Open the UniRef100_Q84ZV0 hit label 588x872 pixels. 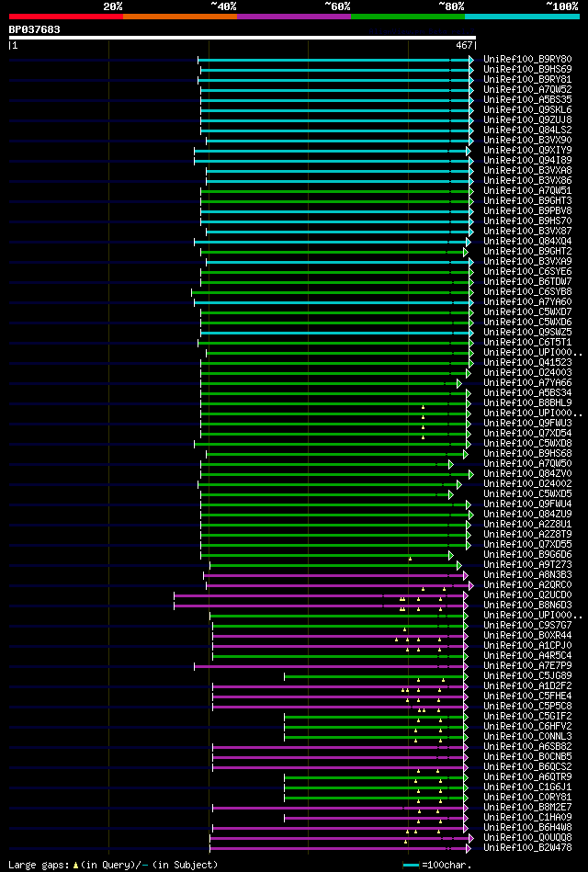point(527,474)
